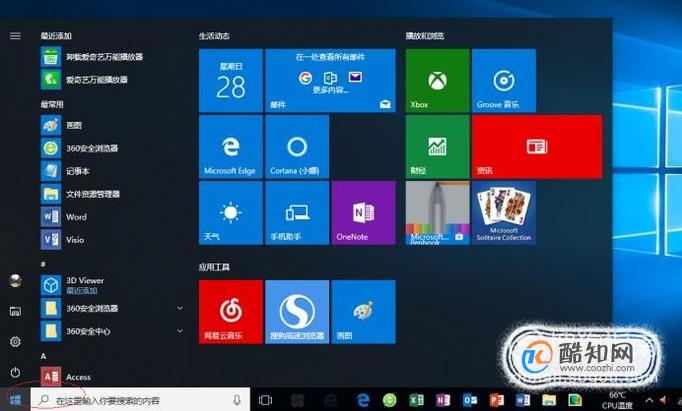Open Word from the taskbar
The image size is (682, 411).
(x=522, y=400)
